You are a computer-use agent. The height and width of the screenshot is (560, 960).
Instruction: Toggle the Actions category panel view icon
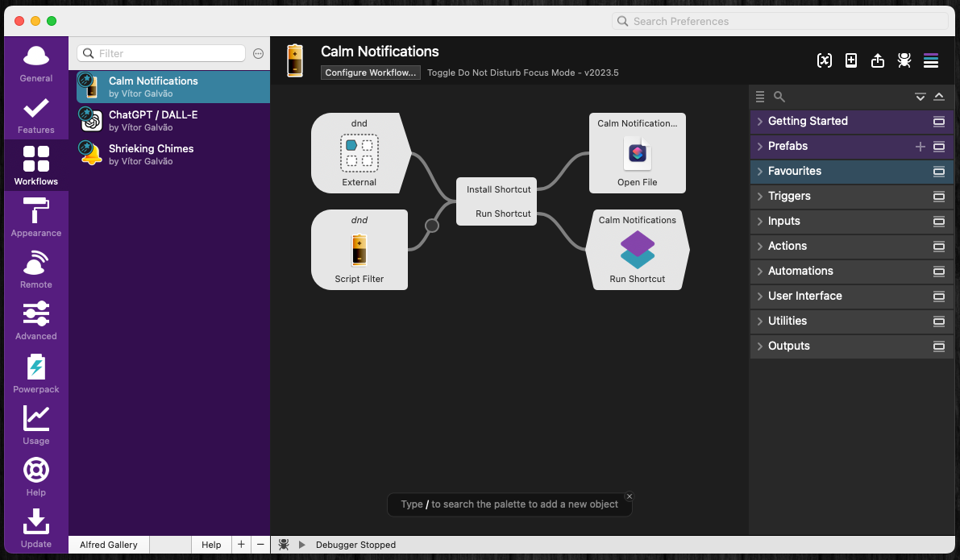coord(938,247)
